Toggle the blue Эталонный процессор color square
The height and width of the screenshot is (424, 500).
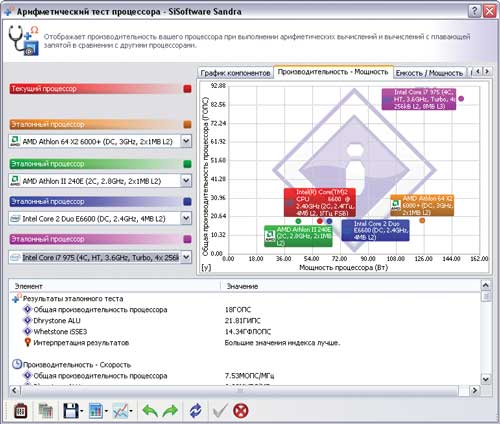tap(187, 201)
